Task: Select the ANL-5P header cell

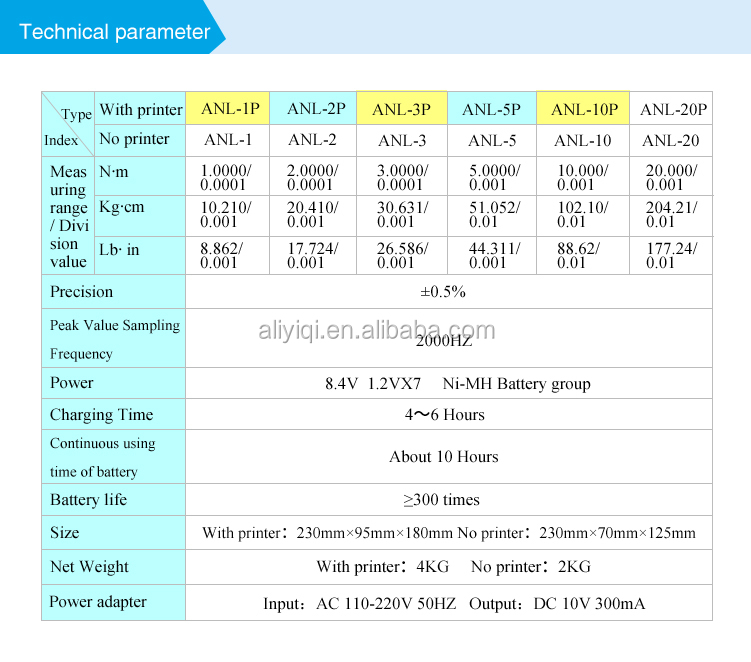Action: tap(492, 108)
